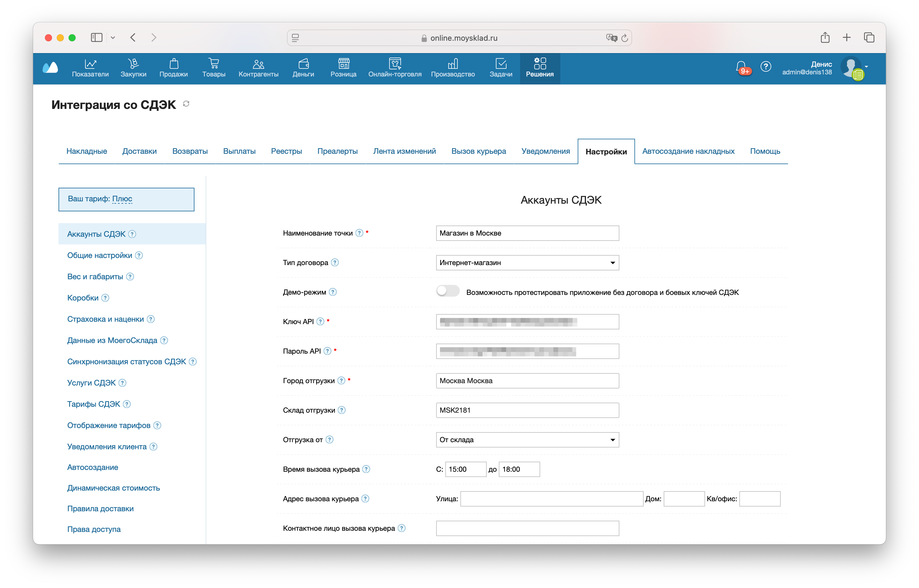Screen dimensions: 919x588
Task: Click the help icon beside Демо-режим
Action: (x=333, y=292)
